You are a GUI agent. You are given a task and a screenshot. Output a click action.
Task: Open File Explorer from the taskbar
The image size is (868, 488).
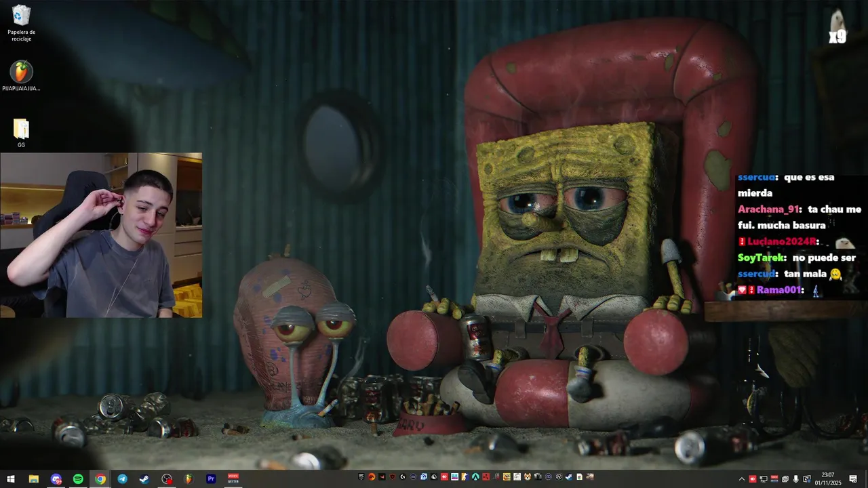(33, 479)
